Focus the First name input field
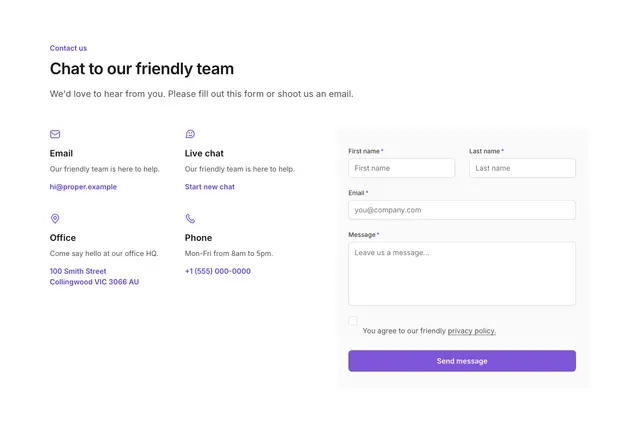 (402, 168)
